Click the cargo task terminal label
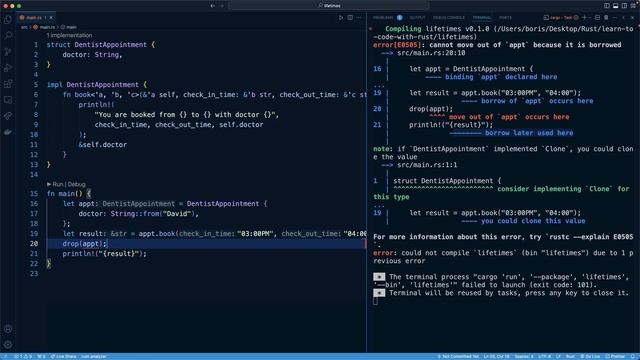The height and width of the screenshot is (360, 640). pyautogui.click(x=561, y=18)
